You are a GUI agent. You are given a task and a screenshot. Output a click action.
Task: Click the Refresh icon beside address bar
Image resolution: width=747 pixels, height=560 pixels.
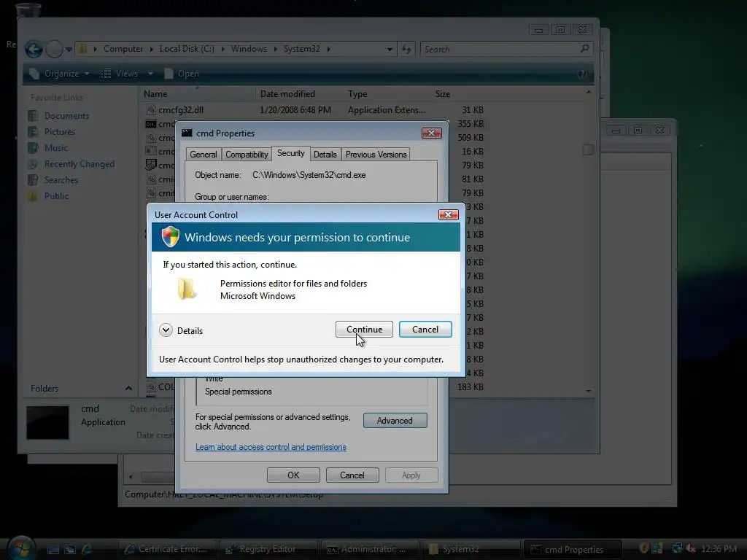[x=406, y=49]
